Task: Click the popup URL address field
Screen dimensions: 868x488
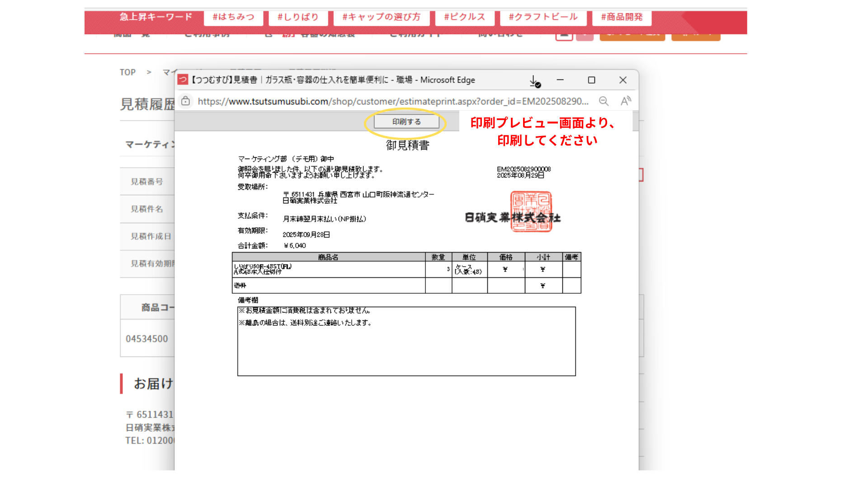Action: 392,101
